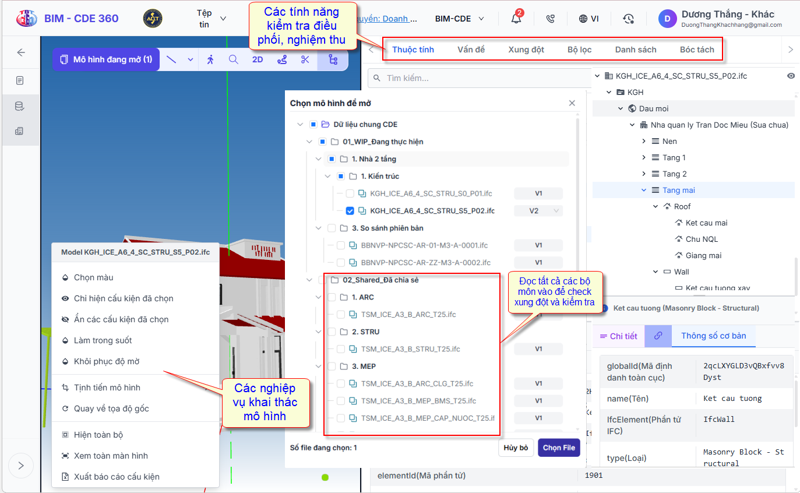Select the Ket cau mai tree item

706,223
